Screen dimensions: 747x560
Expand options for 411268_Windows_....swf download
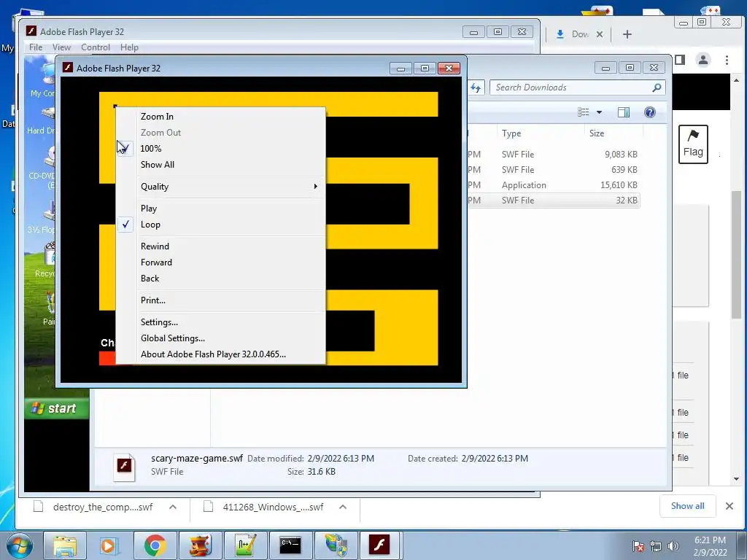(x=343, y=507)
